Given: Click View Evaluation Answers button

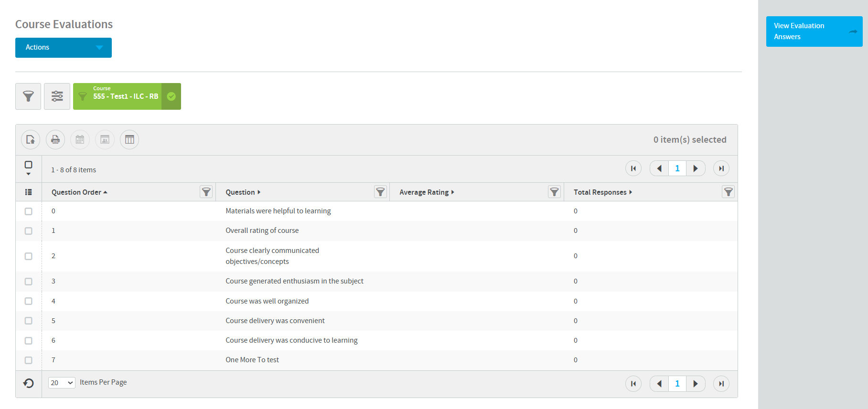Looking at the screenshot, I should click(x=814, y=31).
